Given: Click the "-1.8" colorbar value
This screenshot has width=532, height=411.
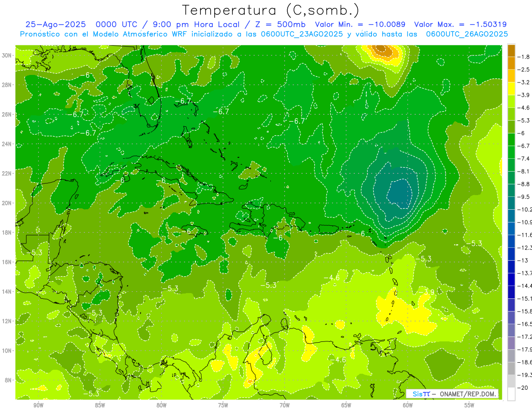Looking at the screenshot, I should [524, 57].
